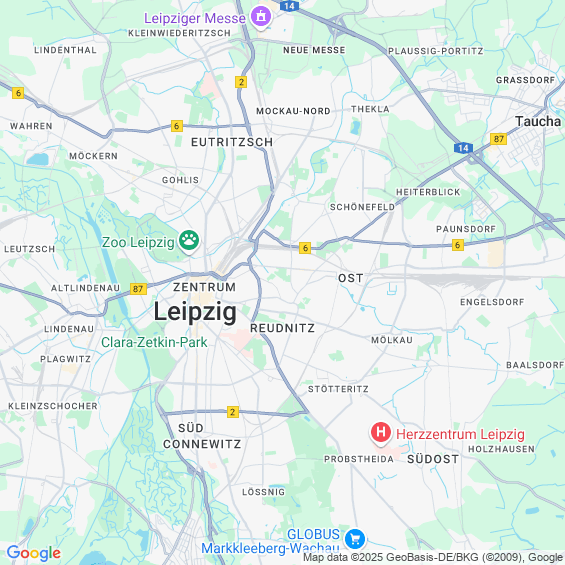The width and height of the screenshot is (565, 565).
Task: Select the Zoo Leipzig paw marker
Action: pyautogui.click(x=189, y=241)
